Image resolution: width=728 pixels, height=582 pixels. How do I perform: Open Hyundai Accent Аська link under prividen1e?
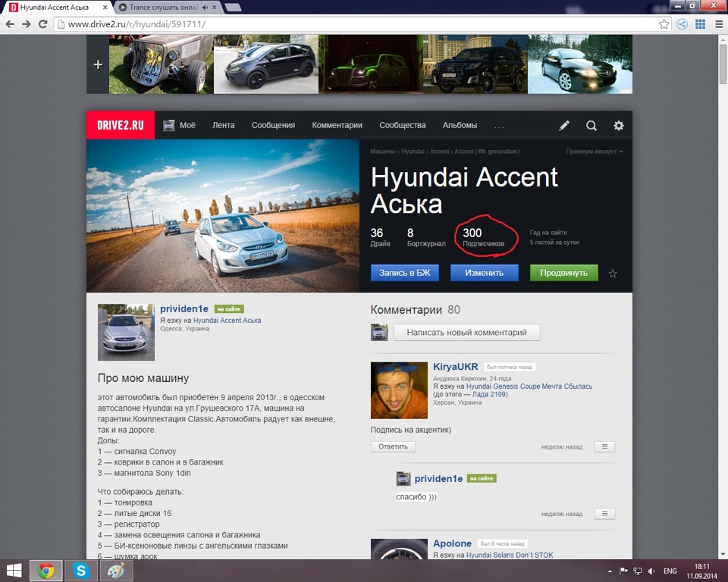tap(227, 321)
